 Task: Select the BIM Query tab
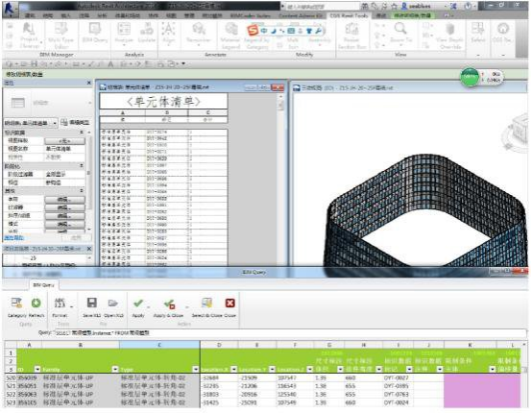[43, 285]
